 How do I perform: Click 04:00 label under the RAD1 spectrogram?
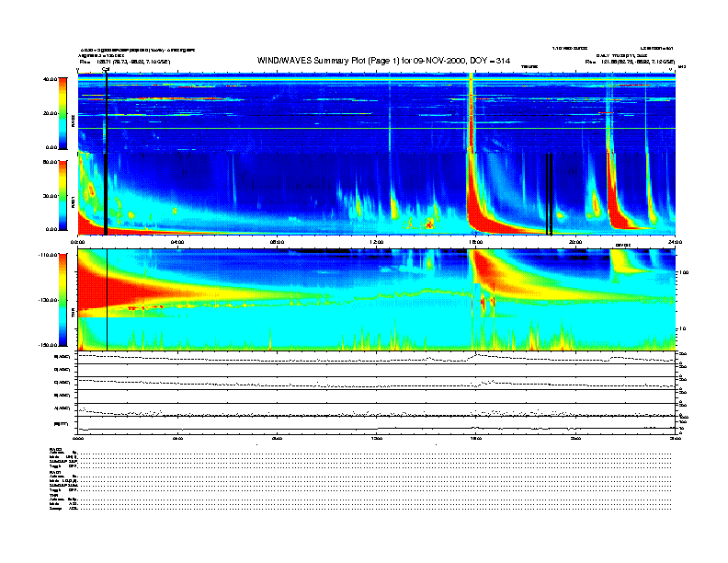tap(177, 242)
